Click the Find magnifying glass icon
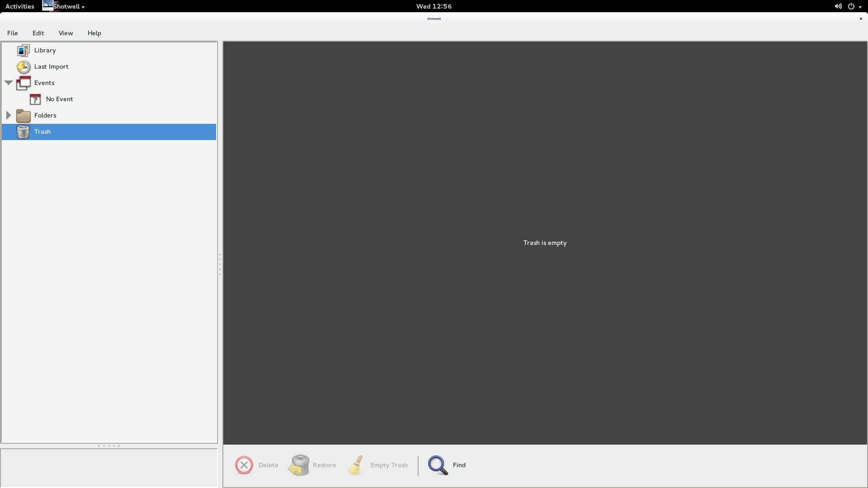The image size is (868, 488). 438,465
